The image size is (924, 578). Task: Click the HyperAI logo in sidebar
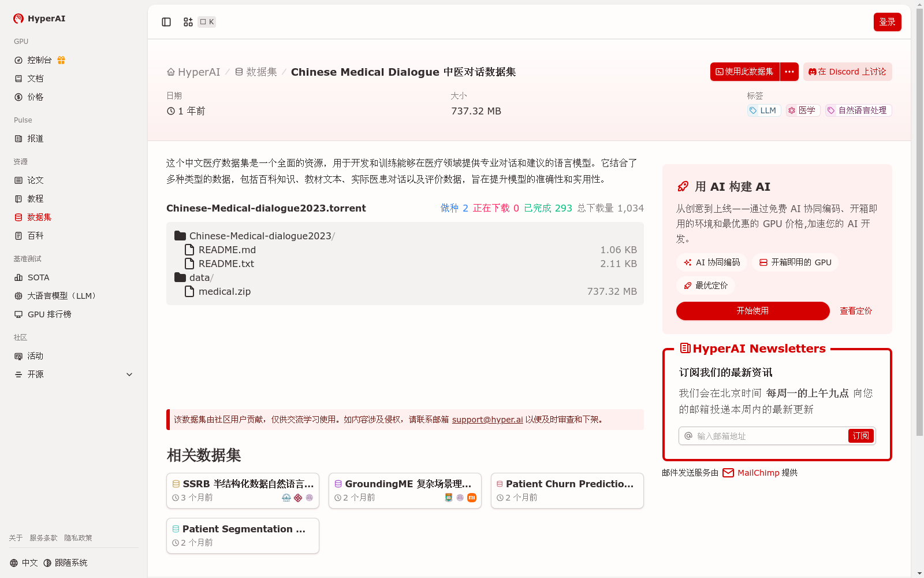(39, 18)
